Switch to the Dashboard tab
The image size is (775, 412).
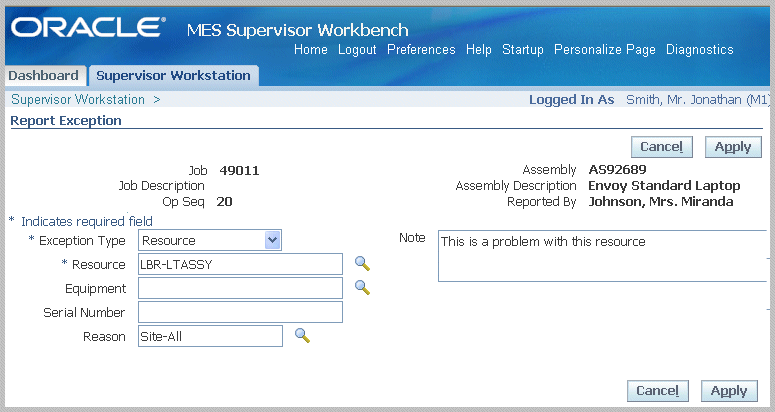[43, 76]
